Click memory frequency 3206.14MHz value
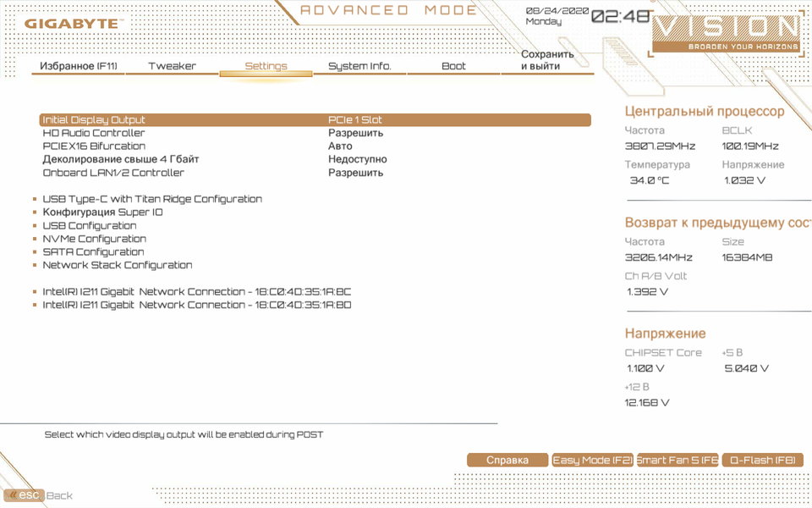The image size is (812, 508). (659, 257)
